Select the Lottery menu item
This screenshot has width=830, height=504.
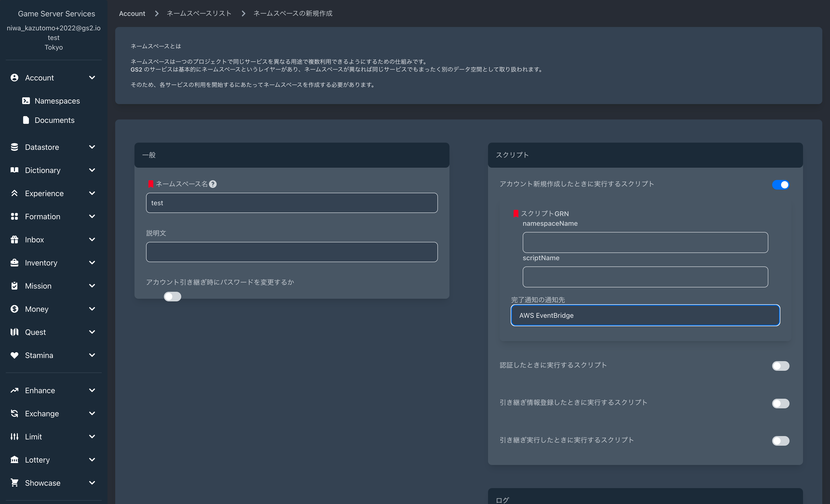tap(37, 460)
